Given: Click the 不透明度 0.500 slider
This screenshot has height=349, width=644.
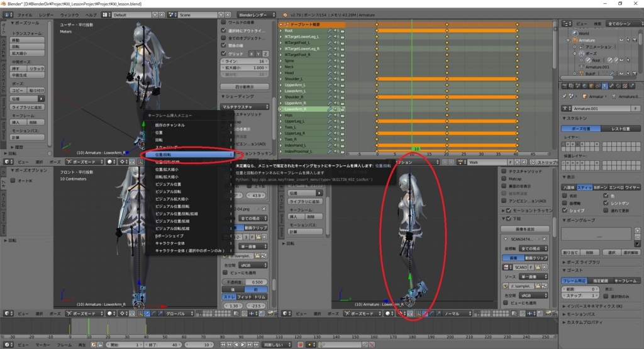Looking at the screenshot, I should 245,282.
